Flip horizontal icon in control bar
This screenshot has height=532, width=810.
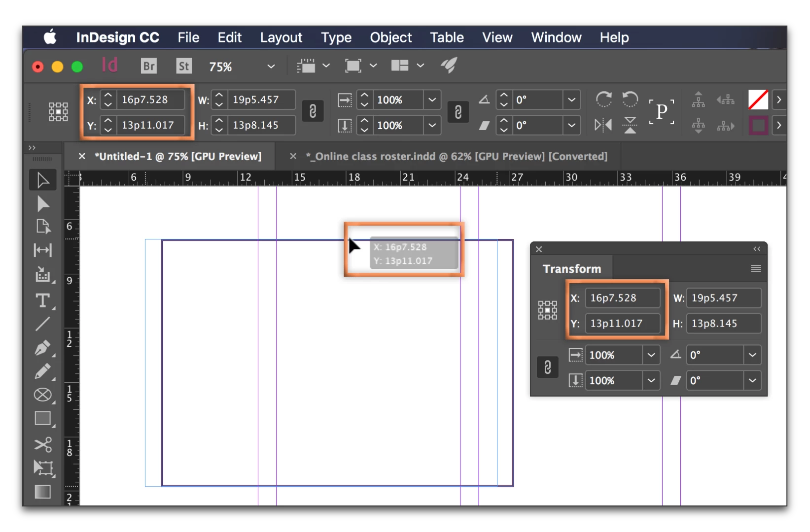[x=603, y=125]
